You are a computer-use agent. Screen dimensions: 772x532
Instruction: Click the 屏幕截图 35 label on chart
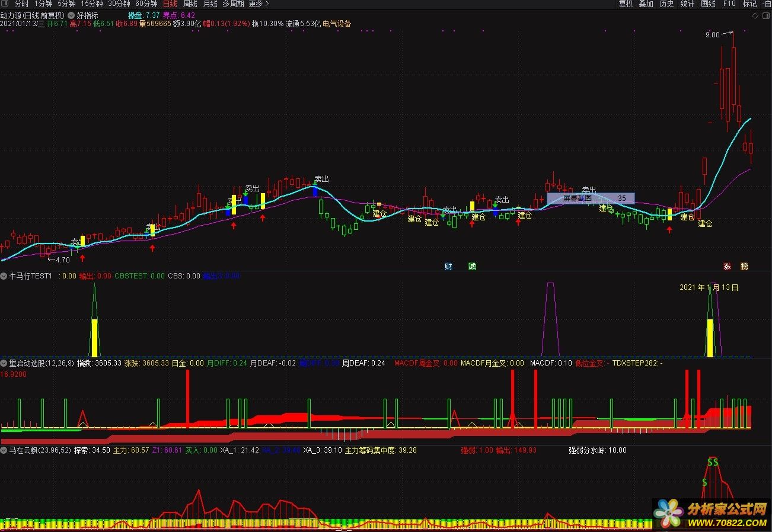click(x=591, y=198)
